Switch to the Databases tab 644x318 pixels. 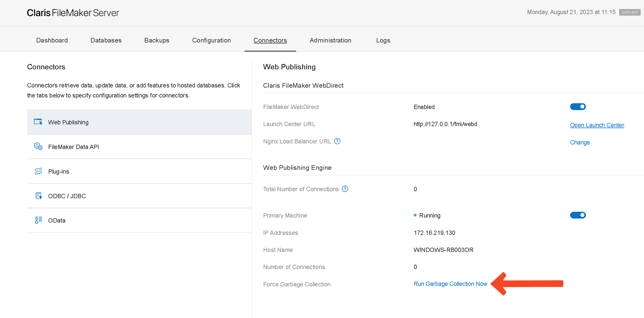click(106, 40)
